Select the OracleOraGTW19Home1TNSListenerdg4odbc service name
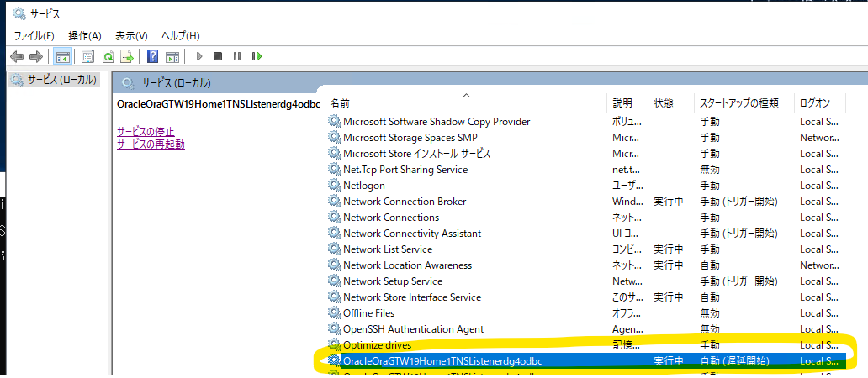Image resolution: width=868 pixels, height=378 pixels. 442,361
